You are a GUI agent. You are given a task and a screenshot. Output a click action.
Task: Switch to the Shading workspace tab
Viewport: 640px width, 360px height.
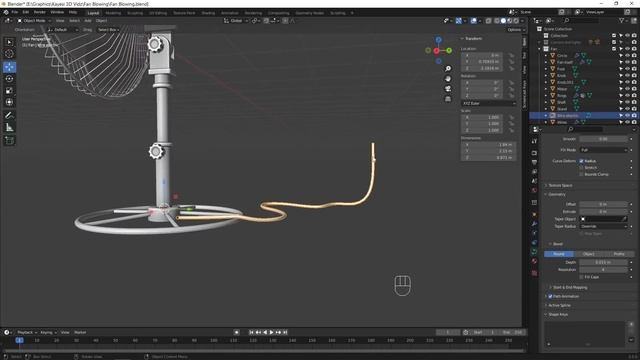[208, 13]
